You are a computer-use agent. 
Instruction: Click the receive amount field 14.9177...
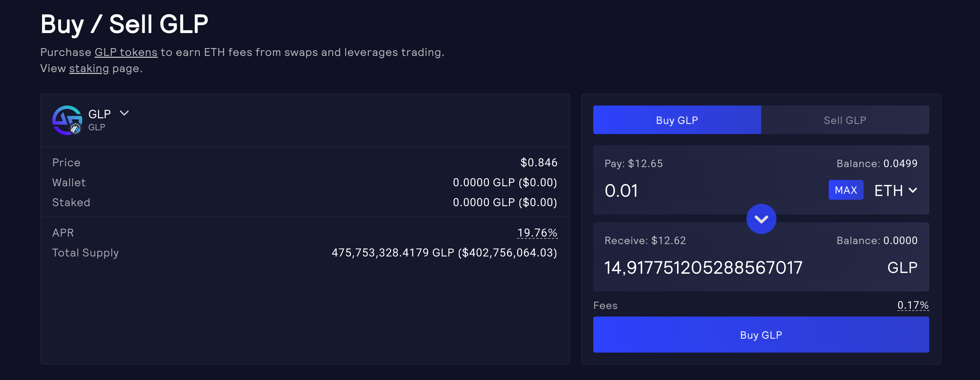click(x=703, y=267)
